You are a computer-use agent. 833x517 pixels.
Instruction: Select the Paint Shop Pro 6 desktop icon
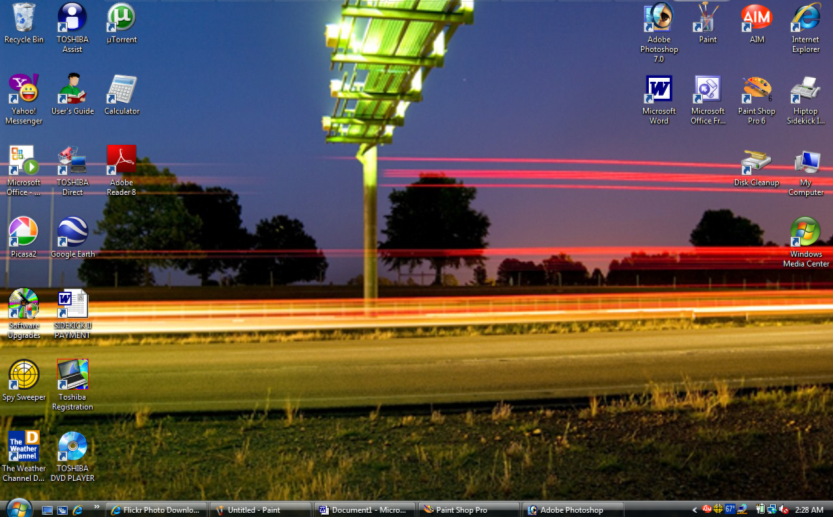(756, 99)
